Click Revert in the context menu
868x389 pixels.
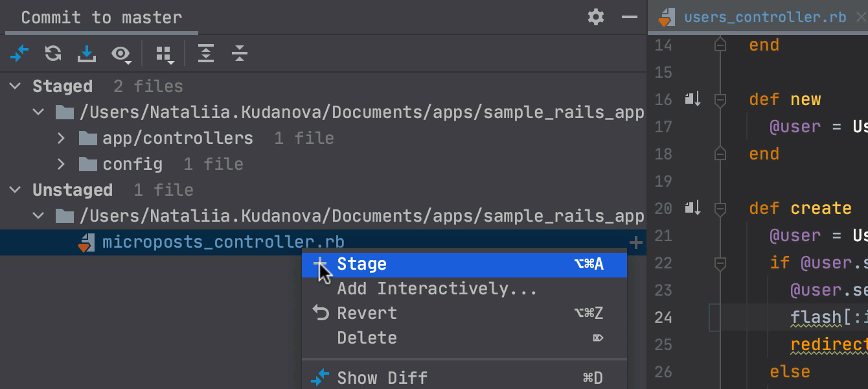coord(367,312)
